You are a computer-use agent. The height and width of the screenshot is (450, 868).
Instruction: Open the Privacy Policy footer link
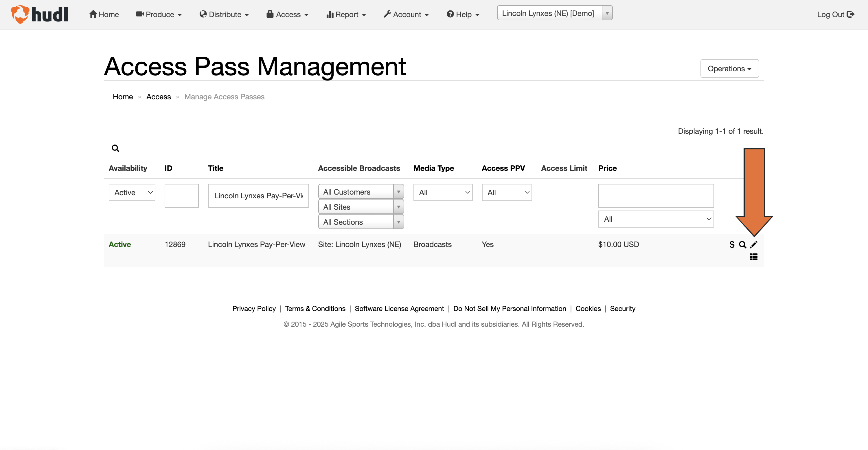click(254, 309)
